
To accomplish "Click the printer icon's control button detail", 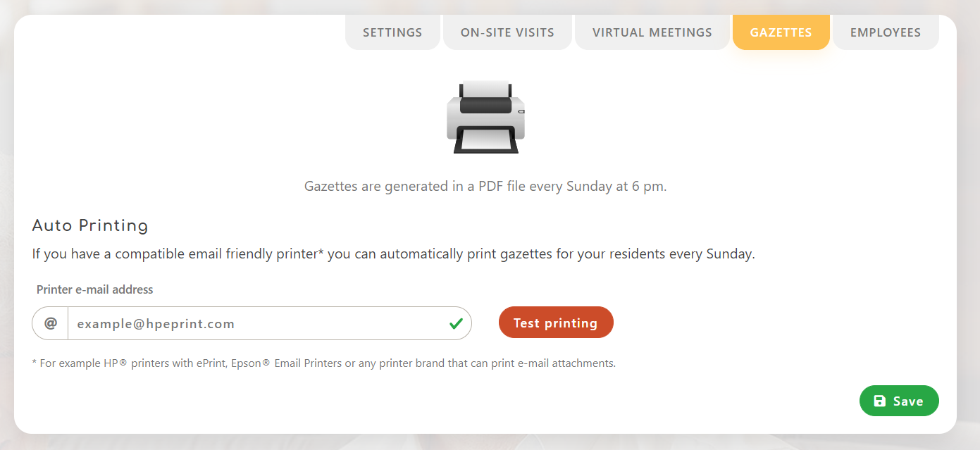I will click(x=521, y=111).
